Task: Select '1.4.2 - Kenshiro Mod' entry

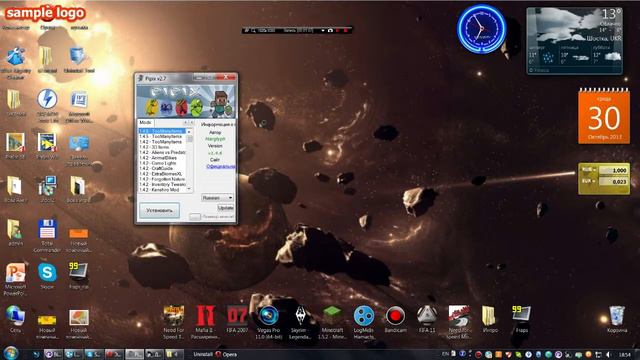Action: pos(162,189)
